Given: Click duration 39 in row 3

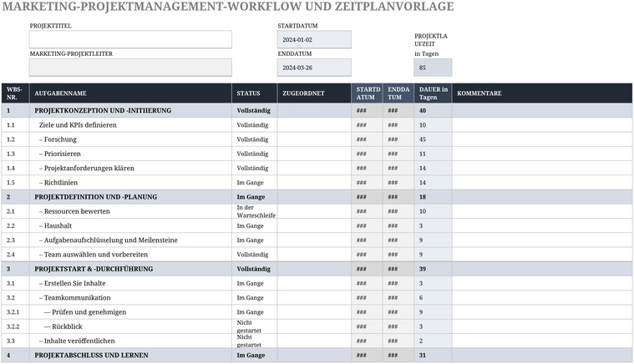Looking at the screenshot, I should click(433, 269).
